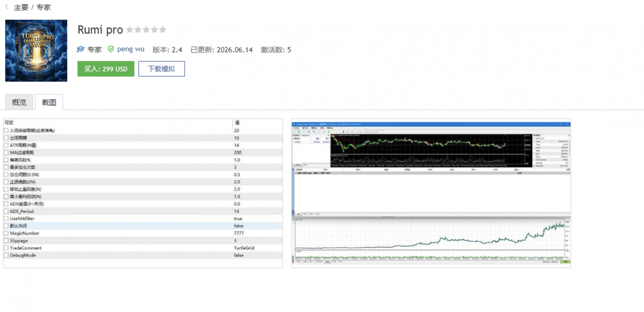Click the 版本: 2.4 version text

click(x=167, y=49)
